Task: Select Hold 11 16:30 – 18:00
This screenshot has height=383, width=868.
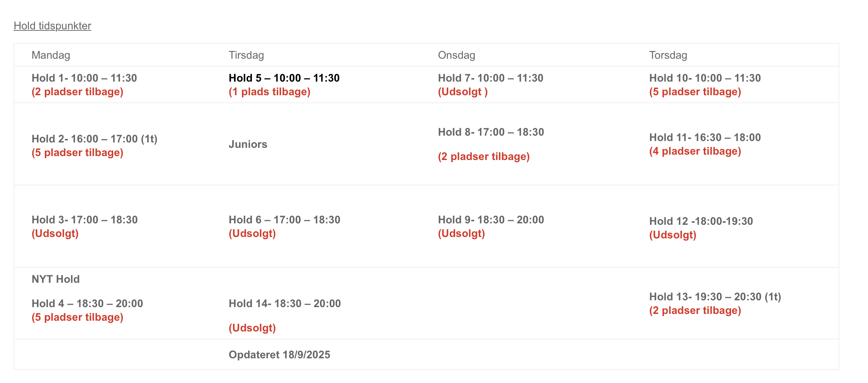Action: coord(705,137)
